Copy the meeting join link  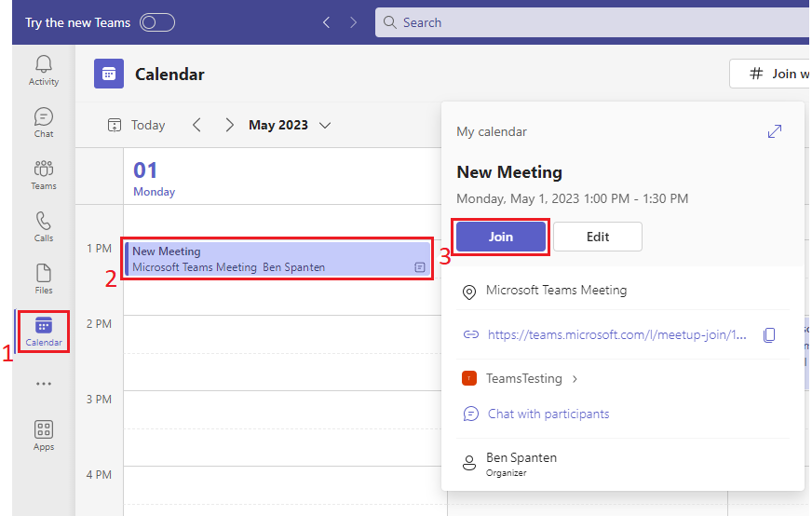click(769, 335)
